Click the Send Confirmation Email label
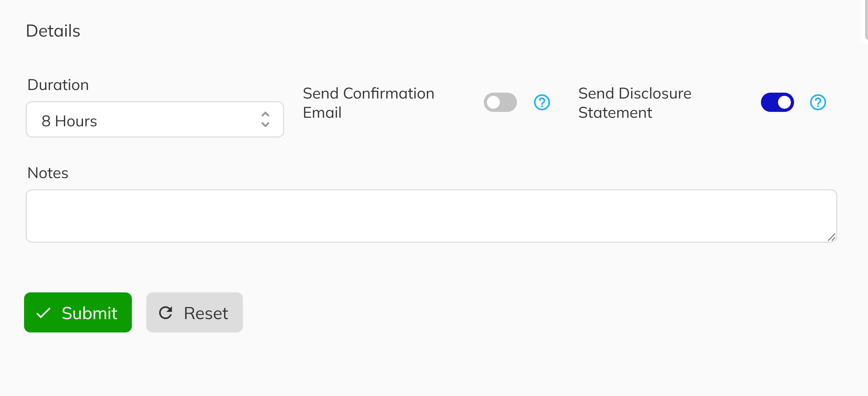Screen dimensions: 868x396 click(x=368, y=103)
